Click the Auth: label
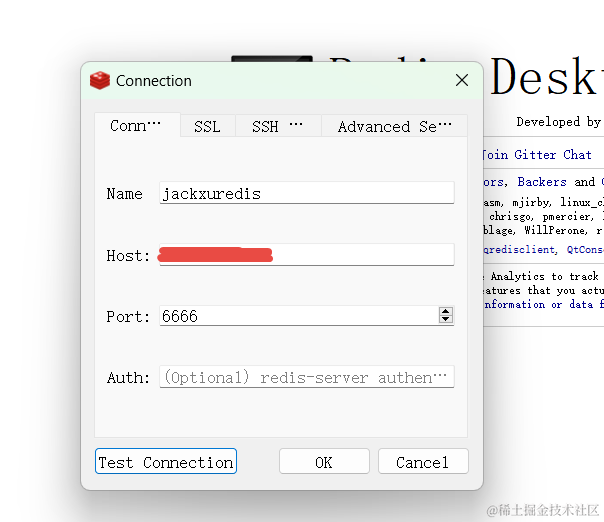Image resolution: width=604 pixels, height=522 pixels. (128, 378)
